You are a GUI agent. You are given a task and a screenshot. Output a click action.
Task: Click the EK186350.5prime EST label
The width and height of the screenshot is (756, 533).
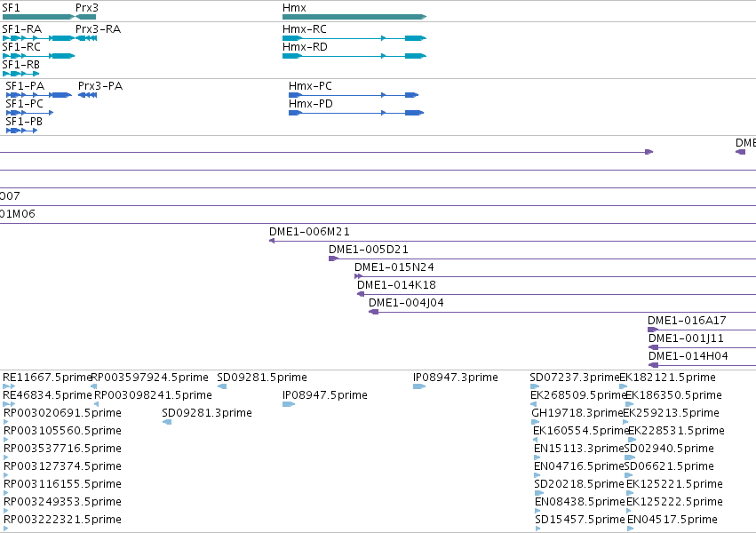(x=673, y=395)
